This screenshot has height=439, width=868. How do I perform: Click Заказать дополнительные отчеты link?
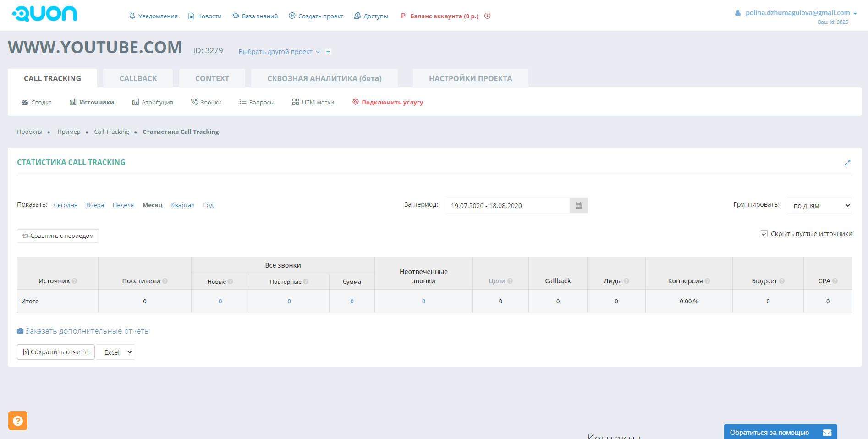pos(83,331)
